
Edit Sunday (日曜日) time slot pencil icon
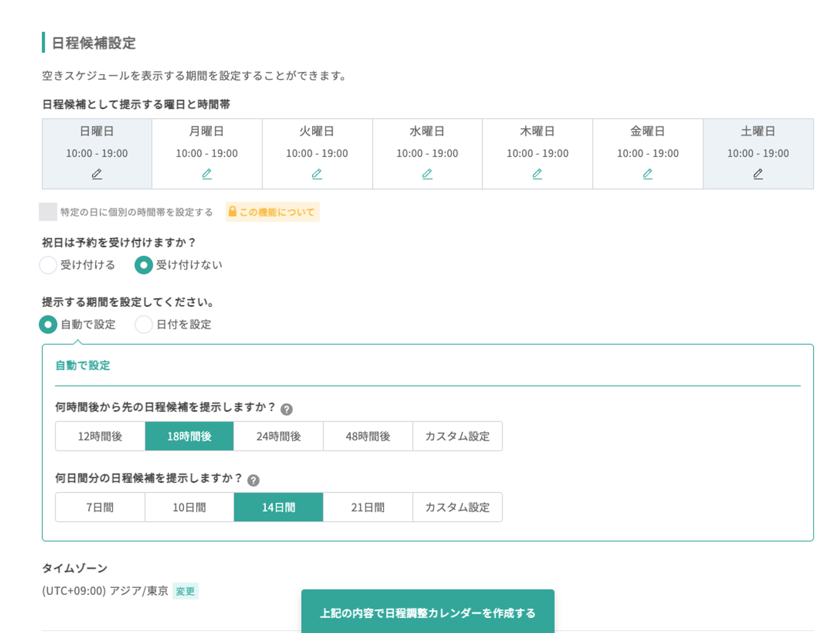[x=97, y=174]
